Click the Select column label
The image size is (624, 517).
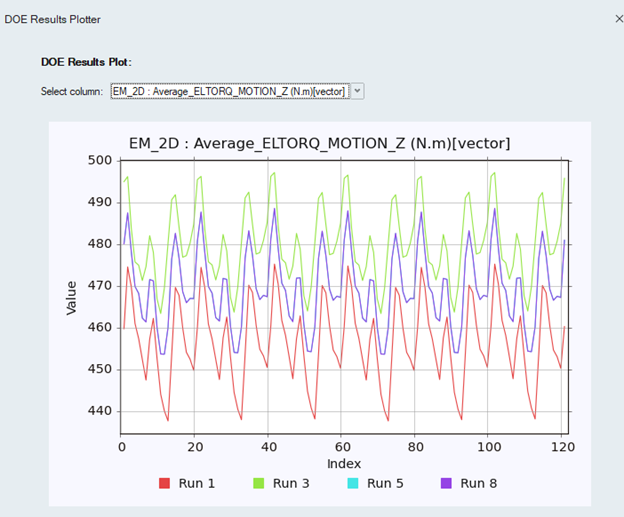pos(73,92)
